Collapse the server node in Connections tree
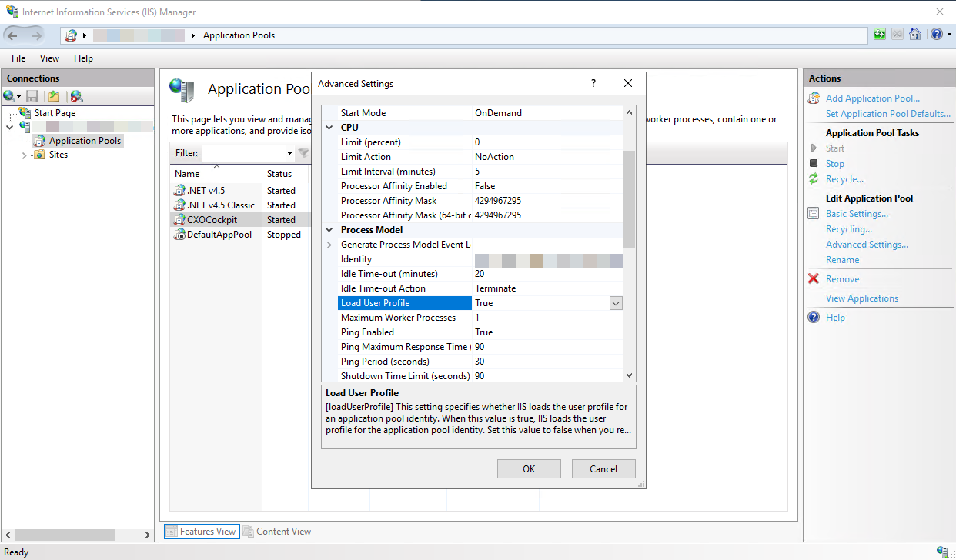 (x=9, y=126)
